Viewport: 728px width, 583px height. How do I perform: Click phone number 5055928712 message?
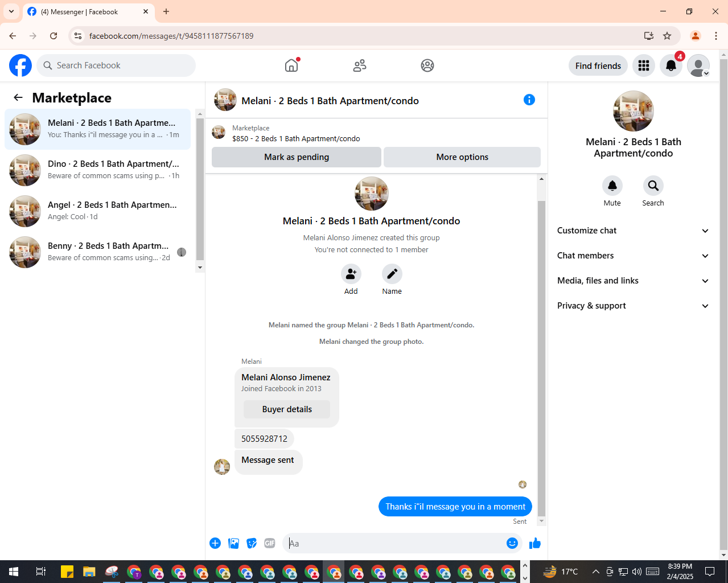click(x=264, y=439)
